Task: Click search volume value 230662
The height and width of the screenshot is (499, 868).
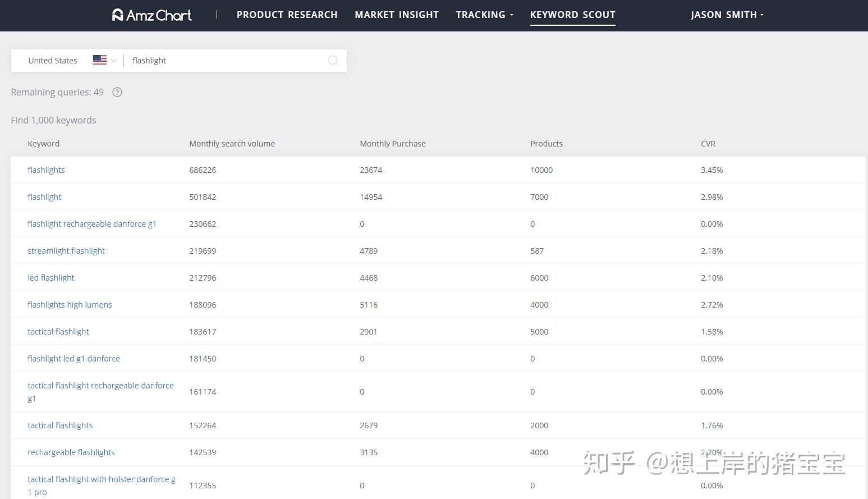Action: pos(203,224)
